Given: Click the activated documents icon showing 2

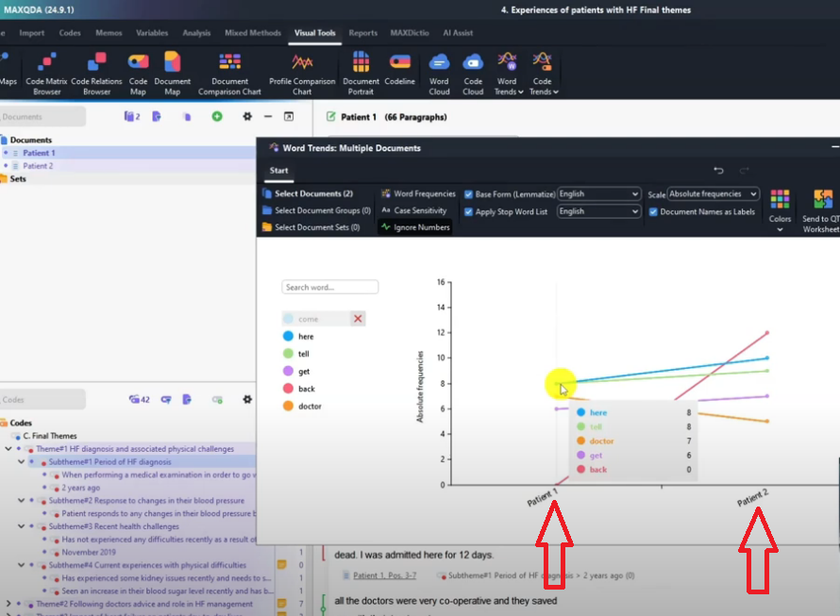Looking at the screenshot, I should point(132,116).
